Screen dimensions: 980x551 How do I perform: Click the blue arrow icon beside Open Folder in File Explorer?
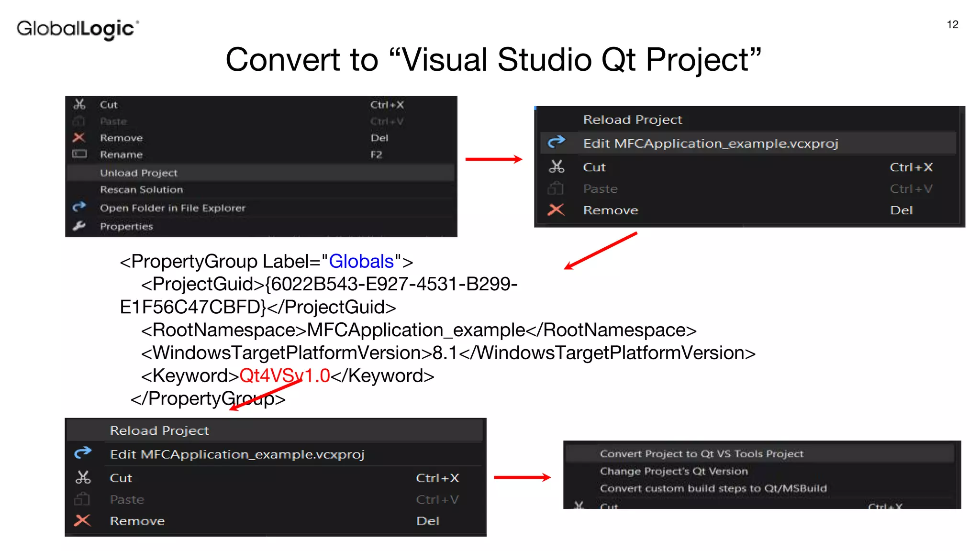click(x=79, y=207)
